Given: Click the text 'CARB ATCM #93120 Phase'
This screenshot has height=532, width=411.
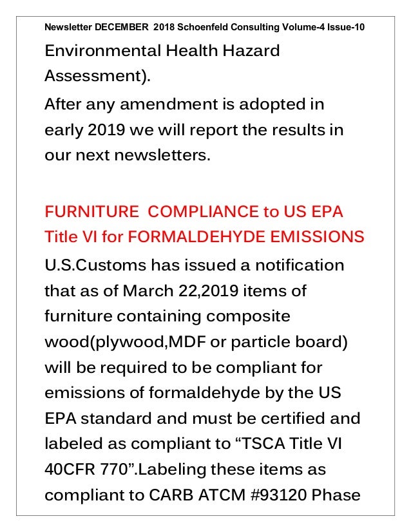Looking at the screenshot, I should tap(254, 495).
